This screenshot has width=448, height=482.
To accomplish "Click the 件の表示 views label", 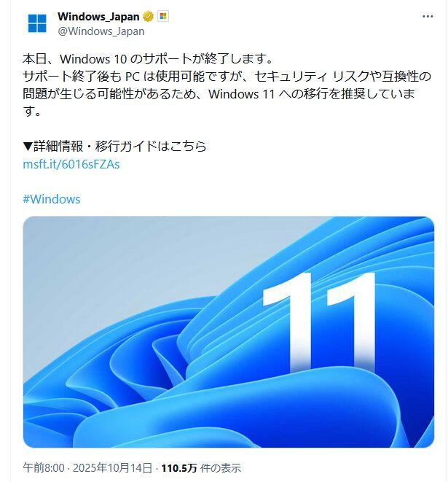I will (221, 468).
